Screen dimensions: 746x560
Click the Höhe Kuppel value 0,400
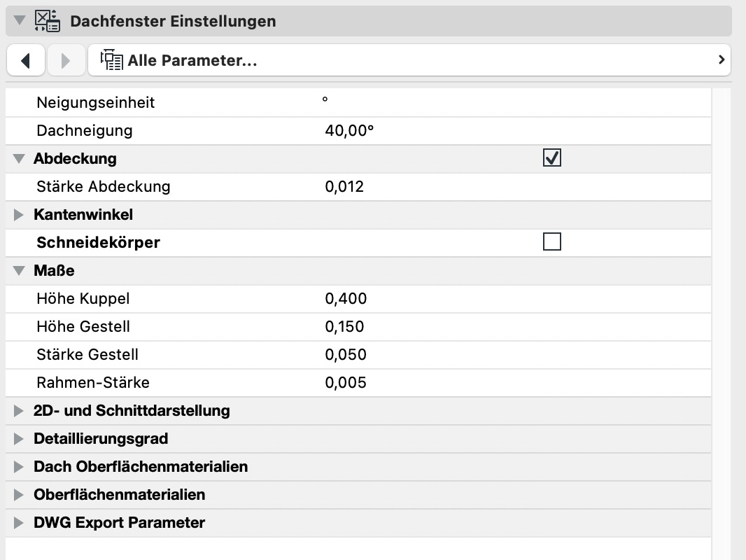346,299
